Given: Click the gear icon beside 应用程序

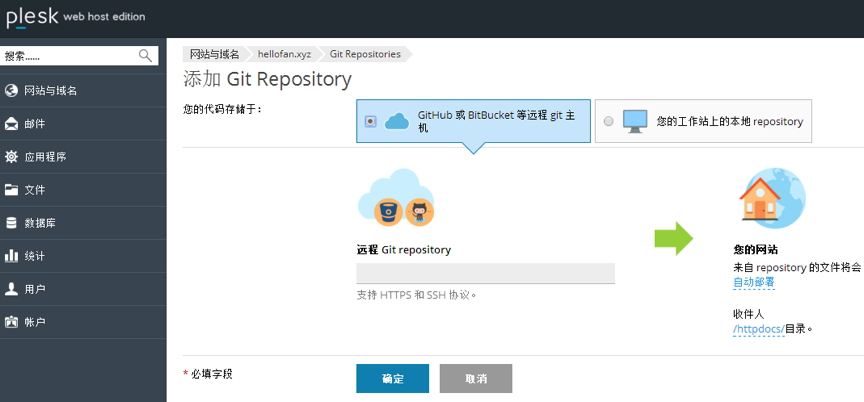Looking at the screenshot, I should pos(11,157).
